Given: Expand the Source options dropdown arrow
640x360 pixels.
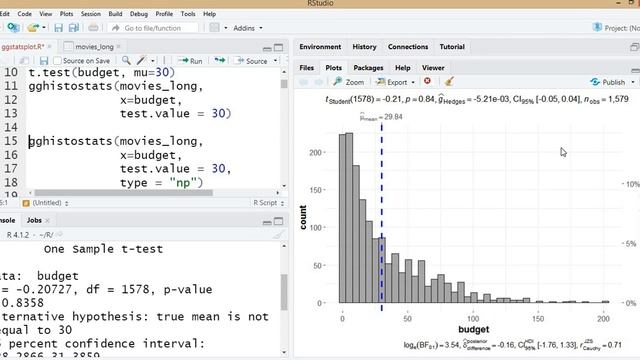Looking at the screenshot, I should (275, 61).
